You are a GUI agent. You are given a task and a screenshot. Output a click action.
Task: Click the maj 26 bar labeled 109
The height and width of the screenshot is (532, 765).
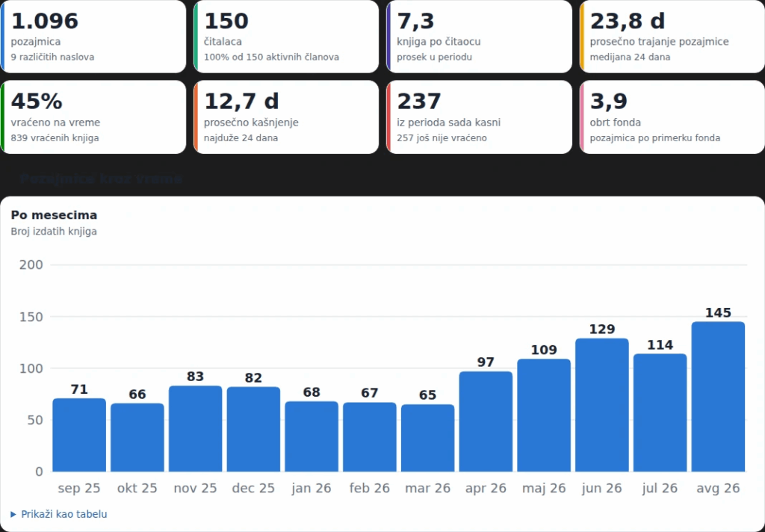coord(544,415)
